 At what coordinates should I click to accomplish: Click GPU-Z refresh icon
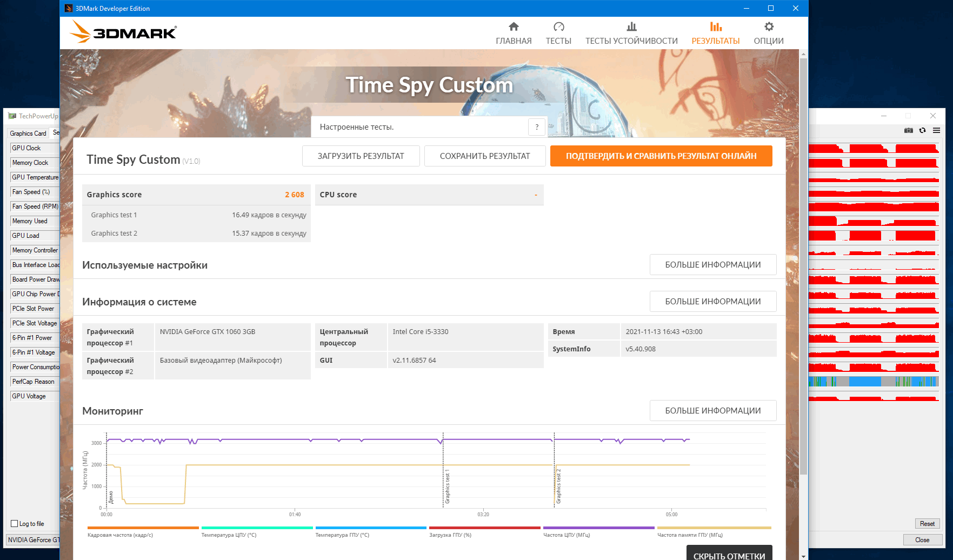click(923, 130)
